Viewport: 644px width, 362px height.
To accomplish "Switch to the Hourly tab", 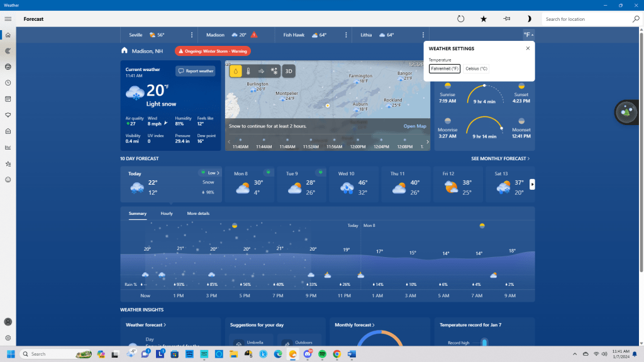I will 167,214.
